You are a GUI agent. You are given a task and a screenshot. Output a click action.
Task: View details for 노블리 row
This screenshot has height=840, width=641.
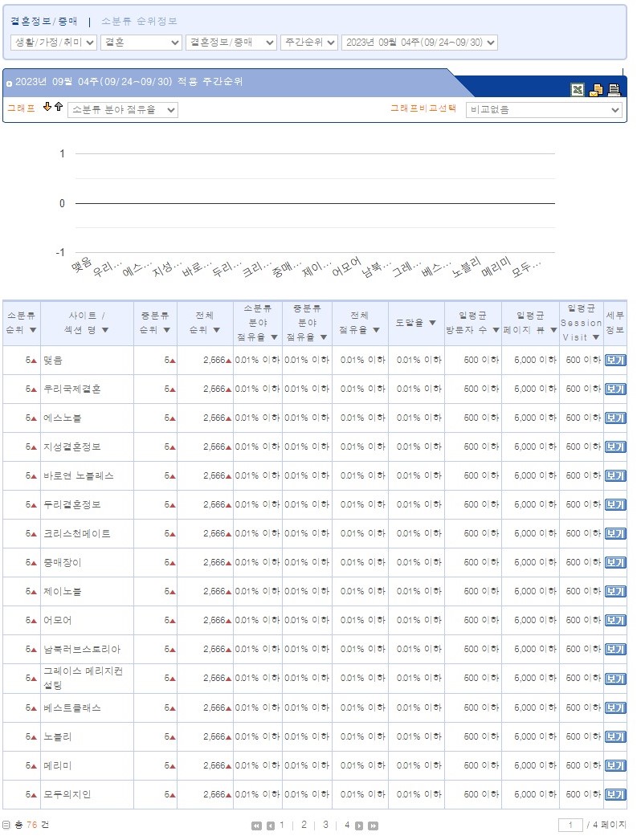click(614, 737)
